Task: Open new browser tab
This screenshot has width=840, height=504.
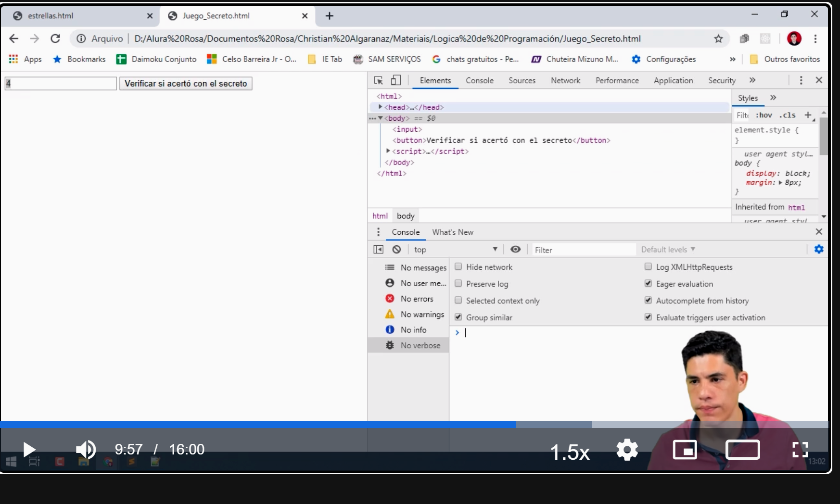Action: point(330,16)
